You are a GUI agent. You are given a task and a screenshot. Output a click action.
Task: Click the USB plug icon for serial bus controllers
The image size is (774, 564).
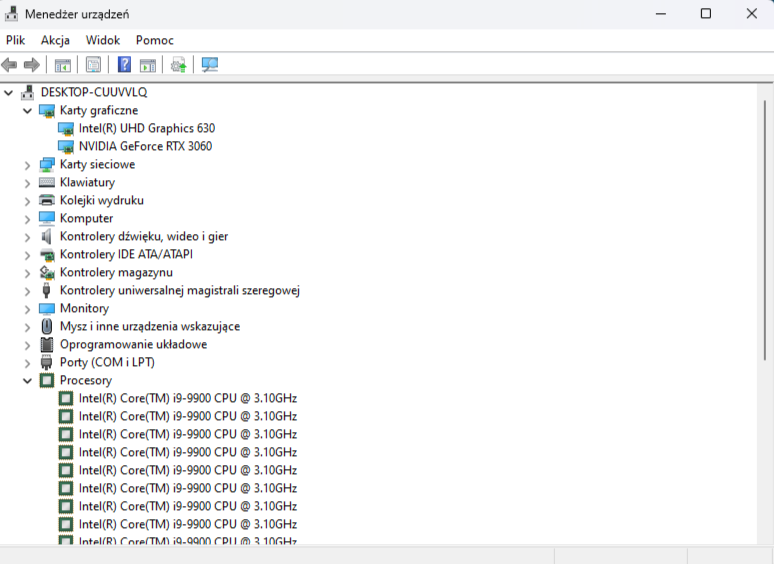click(46, 290)
